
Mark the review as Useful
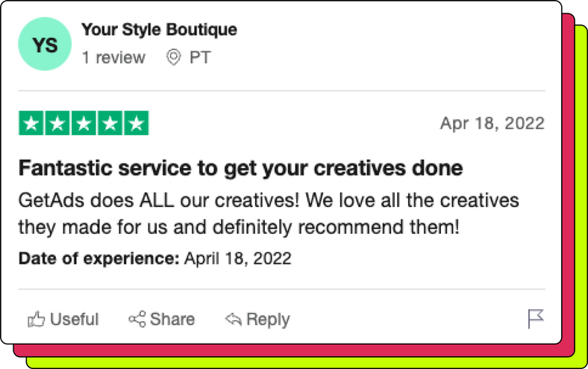[x=74, y=320]
